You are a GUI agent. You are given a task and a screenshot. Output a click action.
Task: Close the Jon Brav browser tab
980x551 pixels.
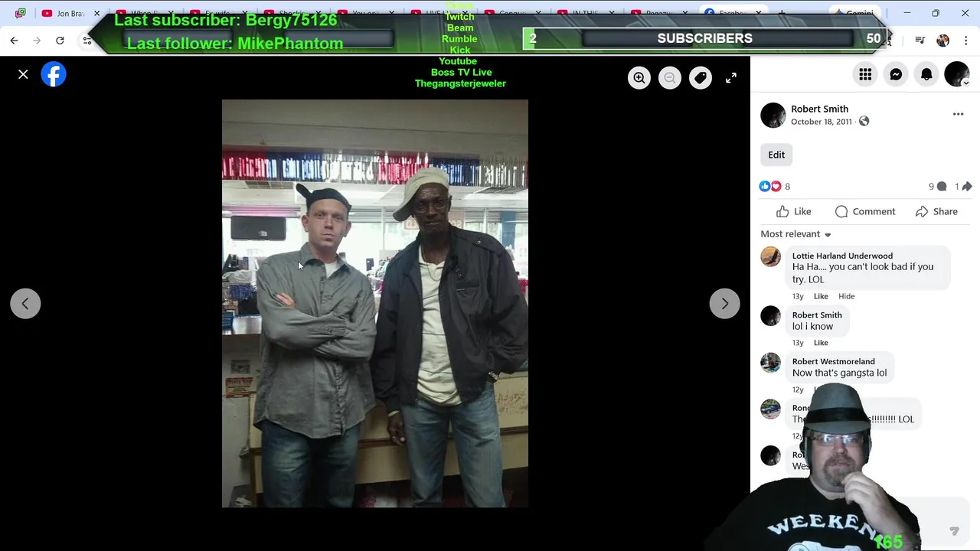pyautogui.click(x=97, y=13)
